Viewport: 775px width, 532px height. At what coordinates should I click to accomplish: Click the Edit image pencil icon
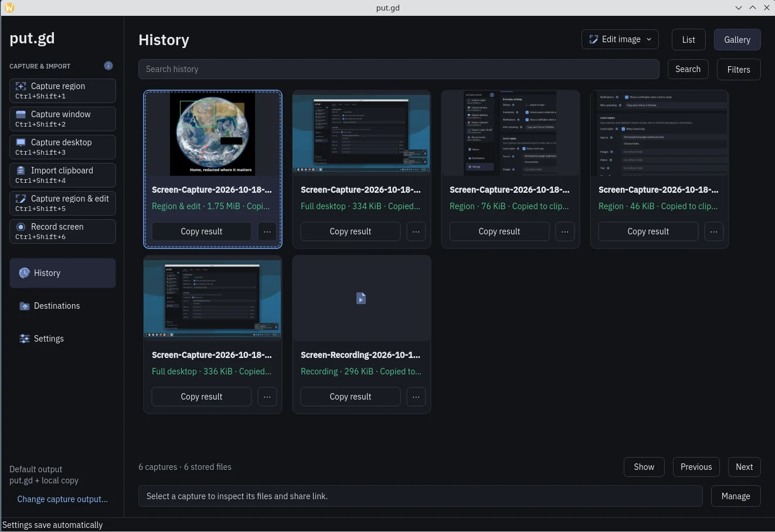point(594,39)
